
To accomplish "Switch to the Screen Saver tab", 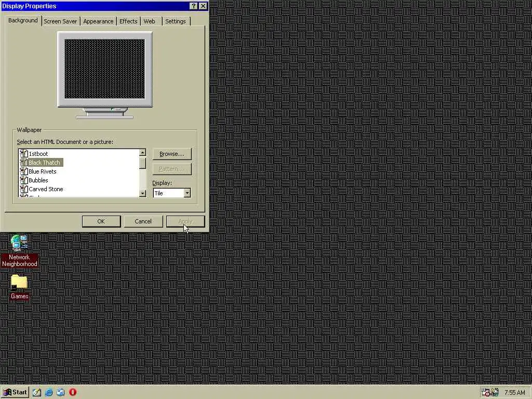I will [x=60, y=21].
